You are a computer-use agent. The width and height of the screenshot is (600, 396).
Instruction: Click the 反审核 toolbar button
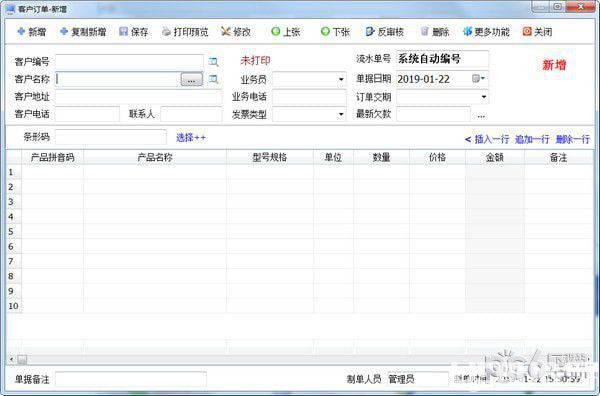385,32
